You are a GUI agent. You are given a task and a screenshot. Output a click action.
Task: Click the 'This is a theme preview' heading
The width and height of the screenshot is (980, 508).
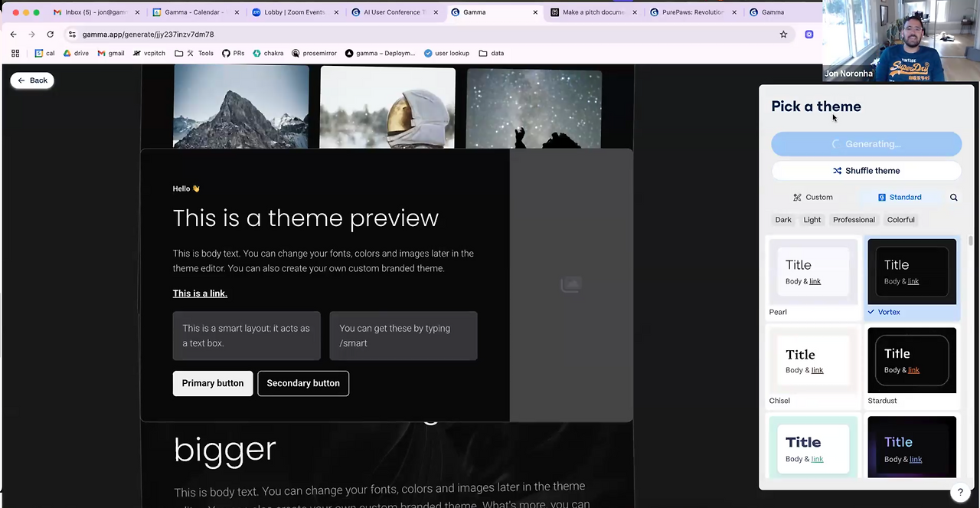(305, 218)
